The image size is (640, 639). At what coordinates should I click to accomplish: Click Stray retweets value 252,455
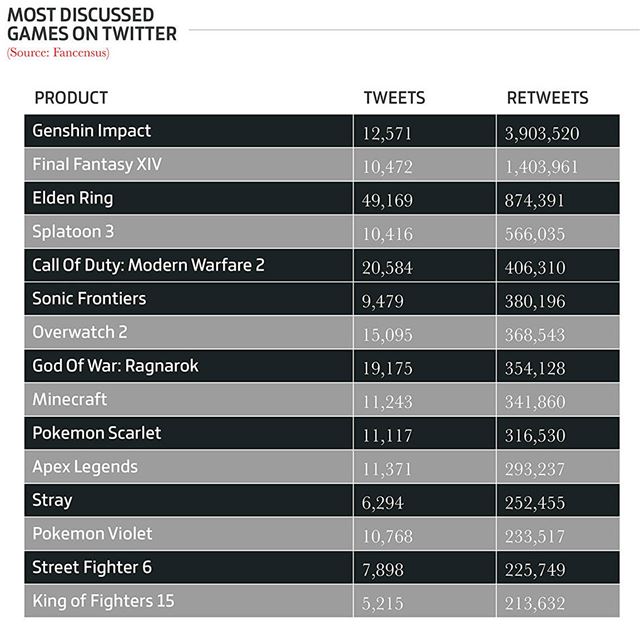536,503
